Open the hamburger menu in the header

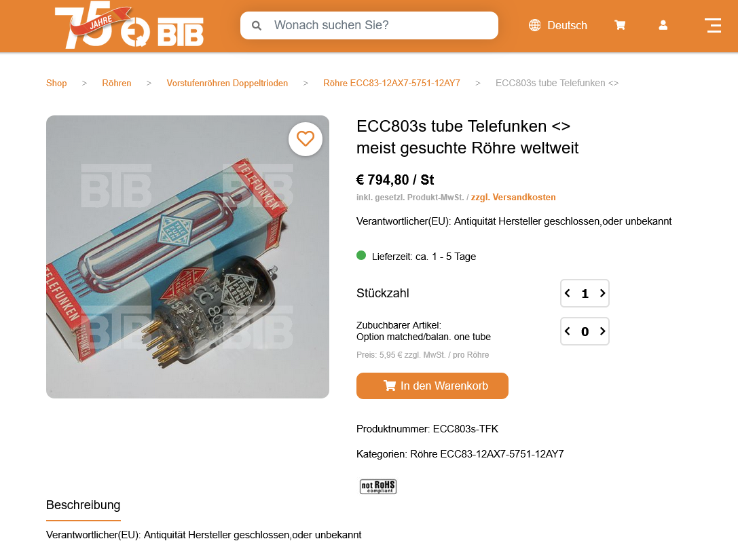714,25
